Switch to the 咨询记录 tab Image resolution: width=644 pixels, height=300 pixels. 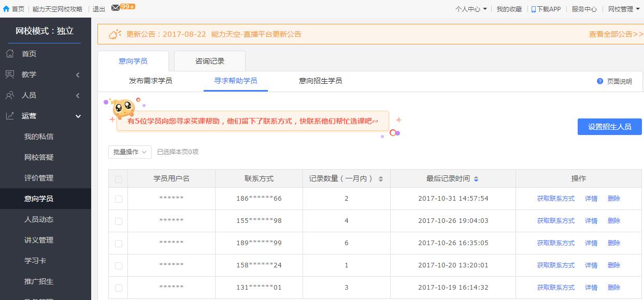[210, 61]
